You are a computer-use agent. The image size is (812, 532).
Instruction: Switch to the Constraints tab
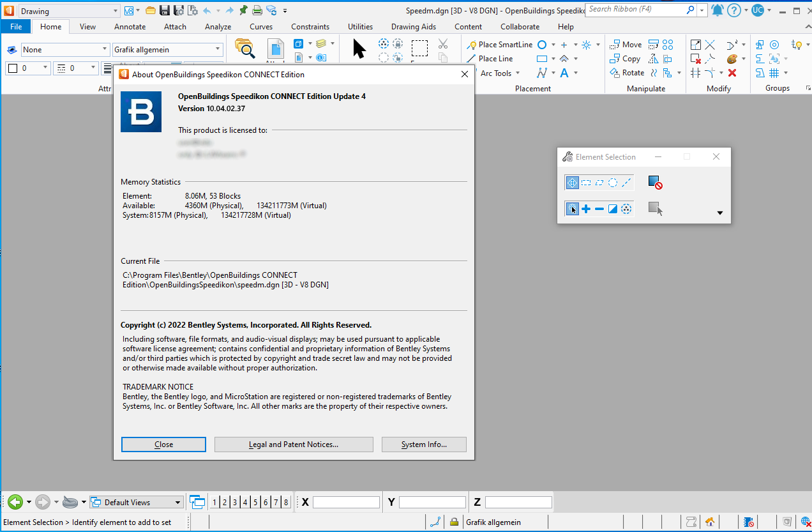pyautogui.click(x=310, y=27)
